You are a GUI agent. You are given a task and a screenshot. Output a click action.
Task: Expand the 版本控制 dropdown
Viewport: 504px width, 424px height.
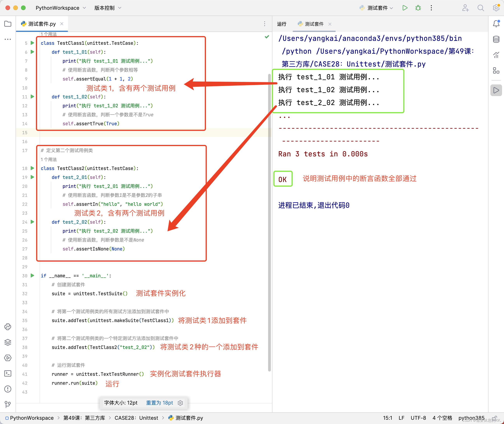tap(108, 8)
